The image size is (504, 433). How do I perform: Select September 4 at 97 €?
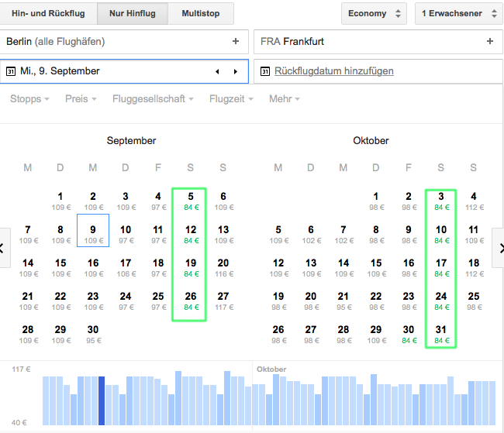pos(158,201)
